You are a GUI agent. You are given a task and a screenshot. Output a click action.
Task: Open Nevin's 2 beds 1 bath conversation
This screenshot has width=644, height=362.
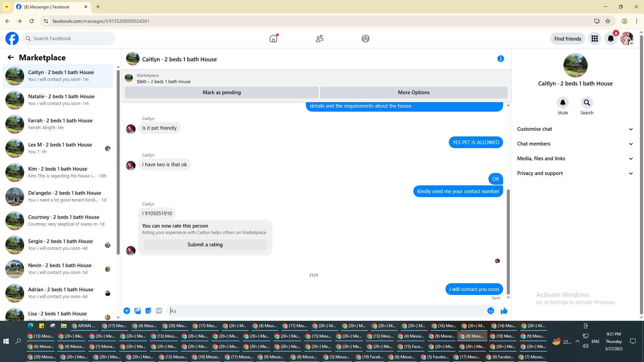tap(58, 269)
